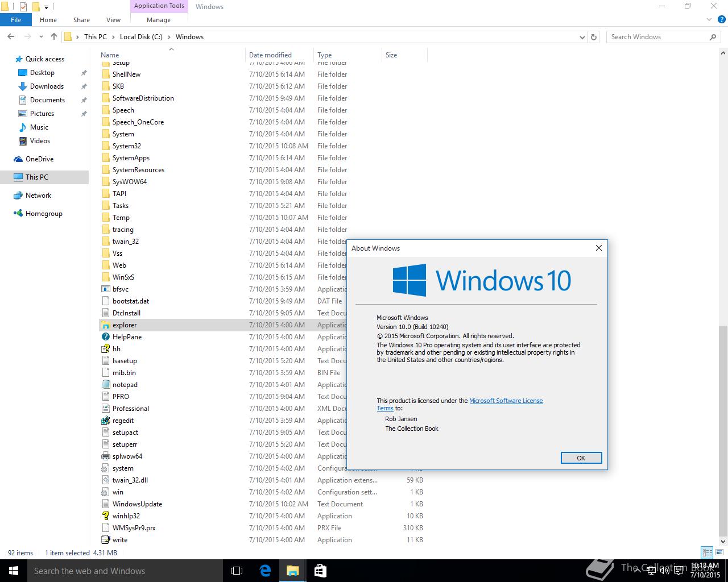Open the ribbon help icon
The height and width of the screenshot is (582, 728).
721,20
